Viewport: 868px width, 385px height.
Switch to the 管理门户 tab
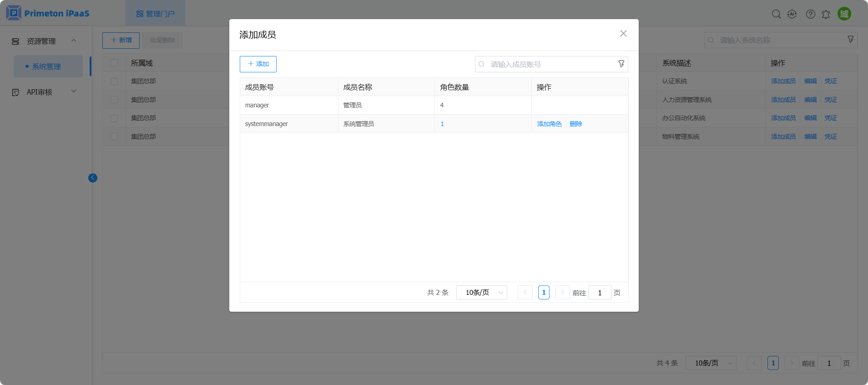tap(156, 14)
